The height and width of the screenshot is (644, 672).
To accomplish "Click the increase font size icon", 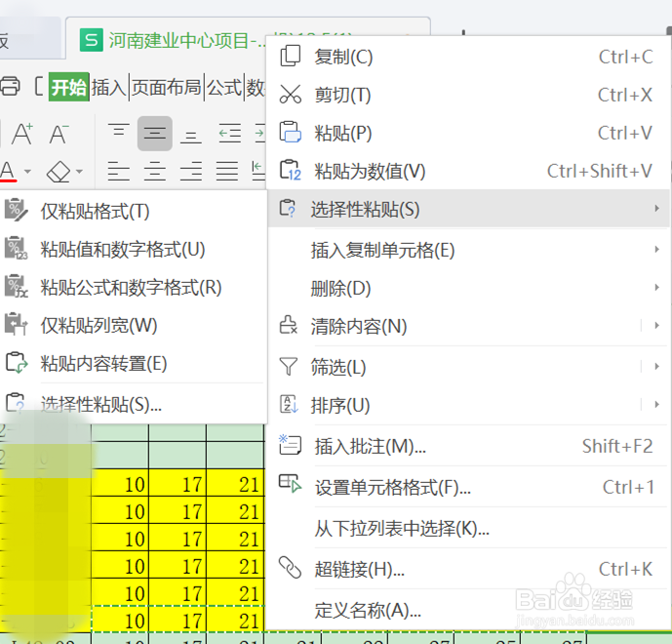I will coord(22,134).
